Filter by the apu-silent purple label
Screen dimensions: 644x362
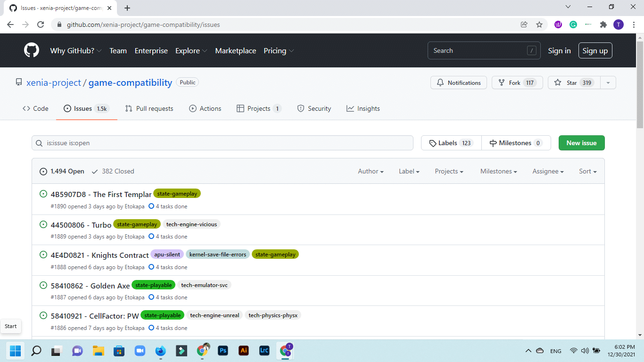pyautogui.click(x=167, y=255)
